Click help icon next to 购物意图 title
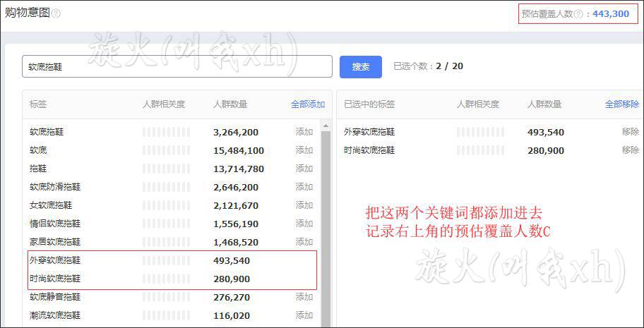Image resolution: width=644 pixels, height=328 pixels. 56,13
